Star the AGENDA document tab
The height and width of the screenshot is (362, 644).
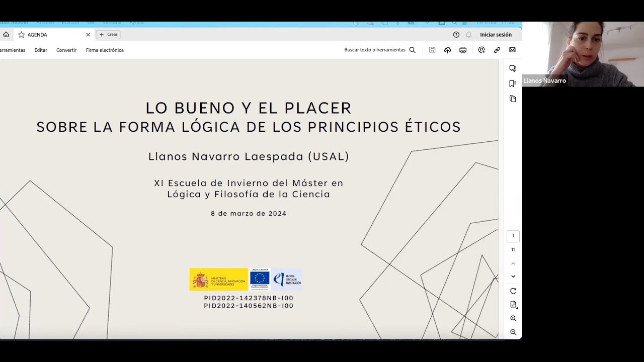tap(21, 35)
